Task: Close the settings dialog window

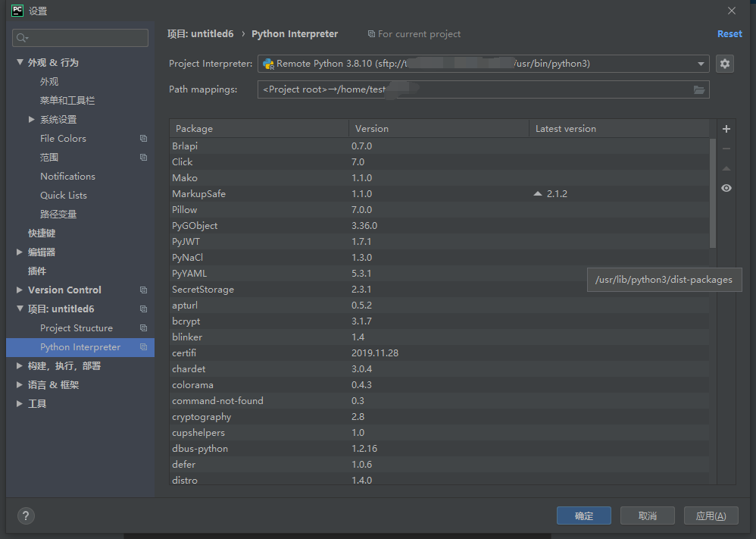Action: tap(732, 11)
